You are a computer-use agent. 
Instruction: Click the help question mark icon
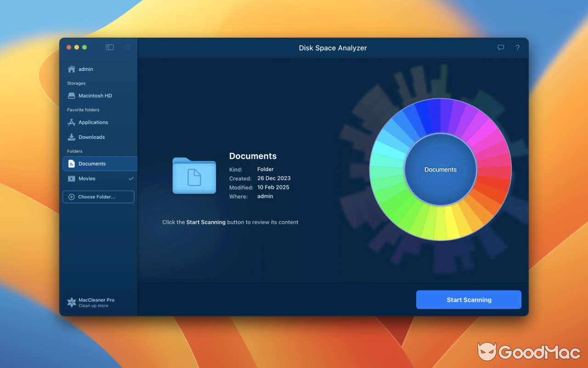click(517, 47)
